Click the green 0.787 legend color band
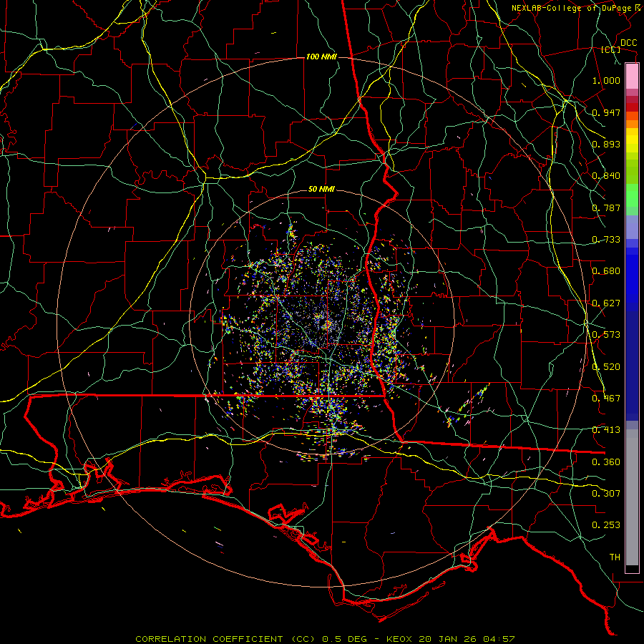The height and width of the screenshot is (644, 644). [x=632, y=199]
